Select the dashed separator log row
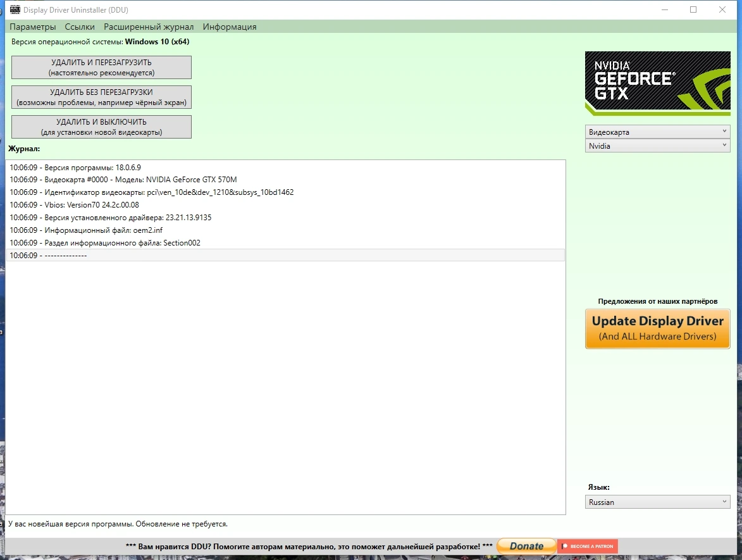The width and height of the screenshot is (742, 560). pyautogui.click(x=285, y=255)
